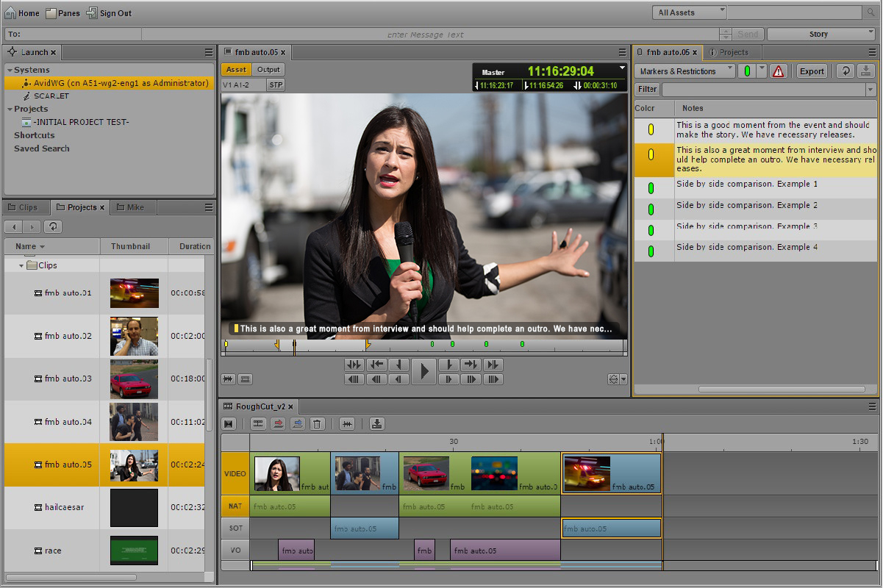Click rewind triple-bar button in transport
Viewport: 883px width, 588px height.
[354, 379]
